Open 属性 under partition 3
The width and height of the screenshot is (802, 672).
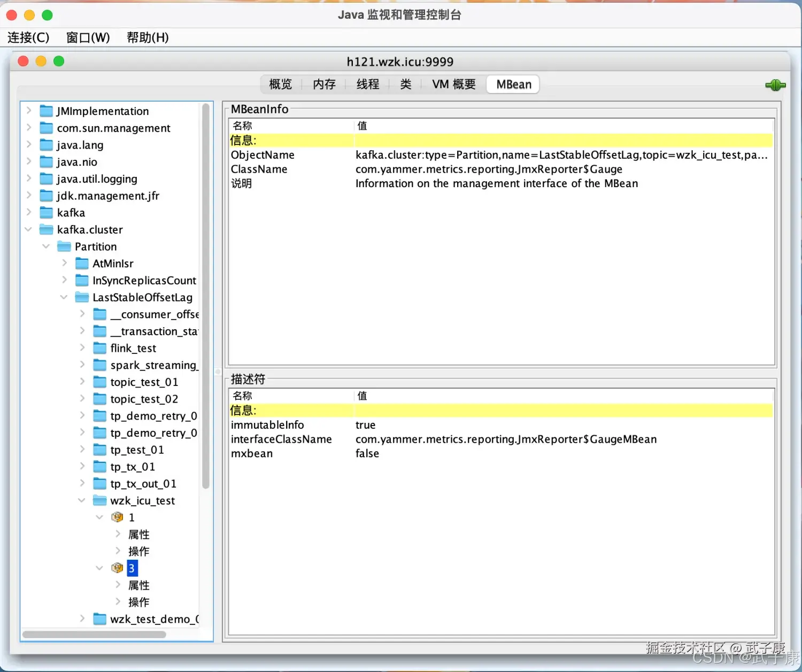point(139,585)
